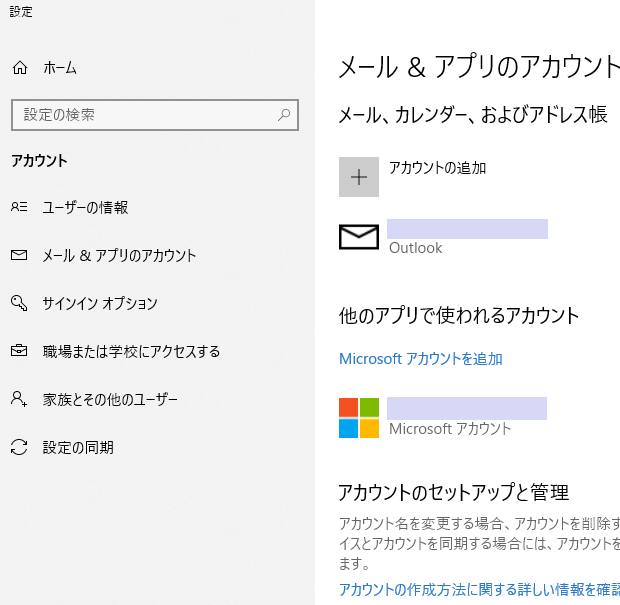Click the sync arrows icon
The width and height of the screenshot is (620, 605).
click(x=19, y=447)
